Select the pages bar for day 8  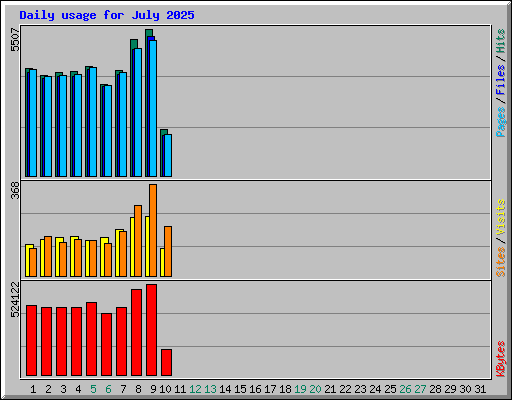tap(138, 112)
